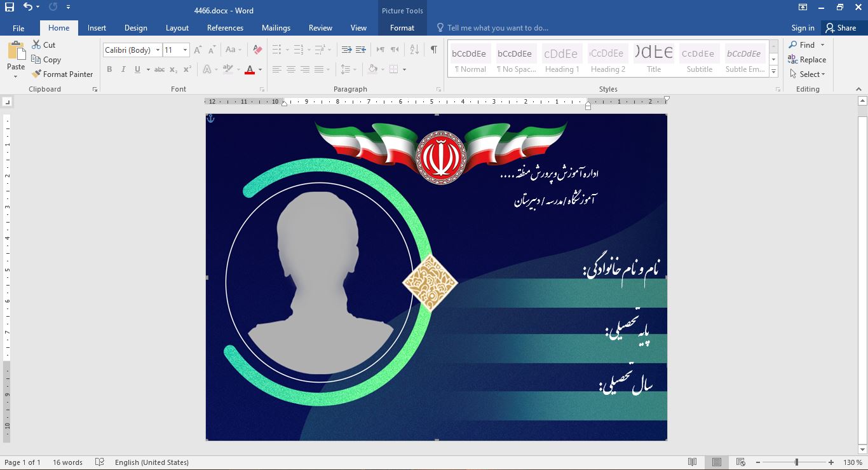Open the Select dropdown in Editing
868x470 pixels.
[808, 74]
